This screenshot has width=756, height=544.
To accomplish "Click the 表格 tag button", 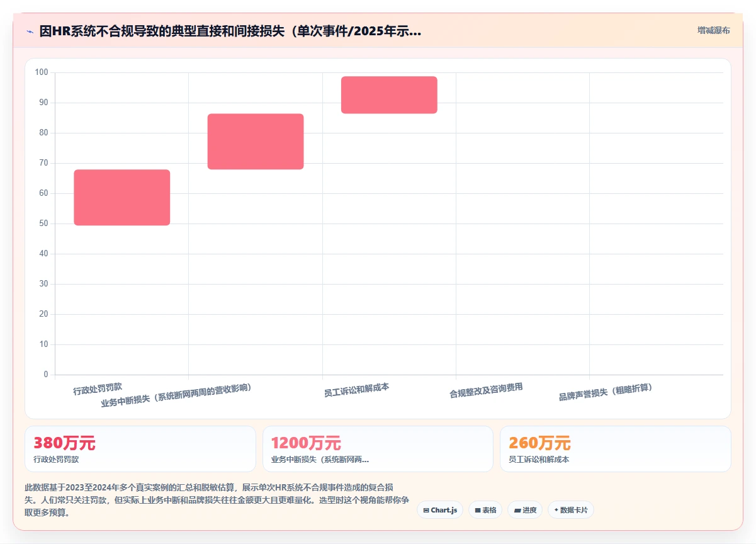I will [485, 510].
